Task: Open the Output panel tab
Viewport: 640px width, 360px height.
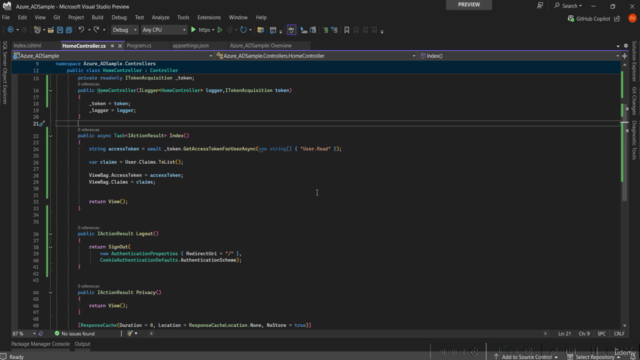Action: [x=82, y=344]
